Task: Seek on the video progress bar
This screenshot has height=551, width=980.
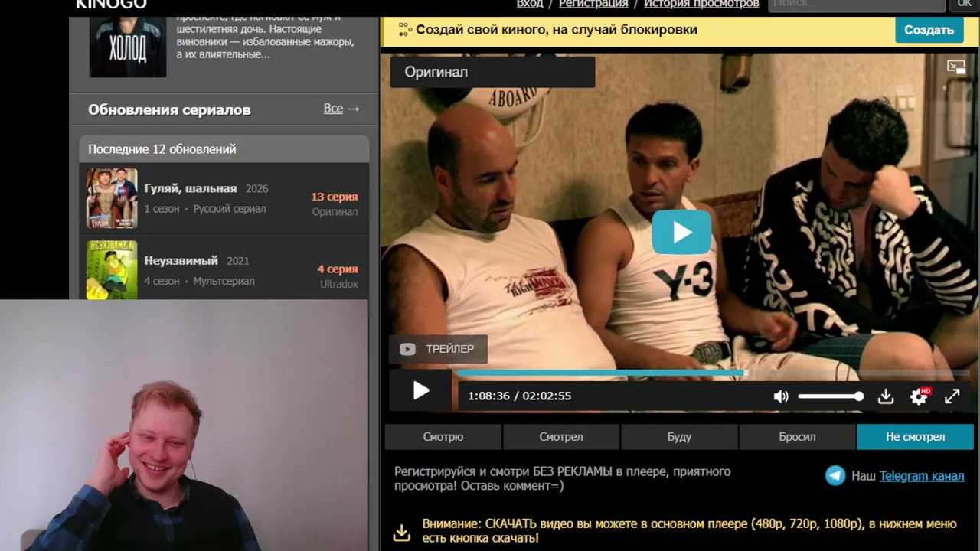Action: 713,373
